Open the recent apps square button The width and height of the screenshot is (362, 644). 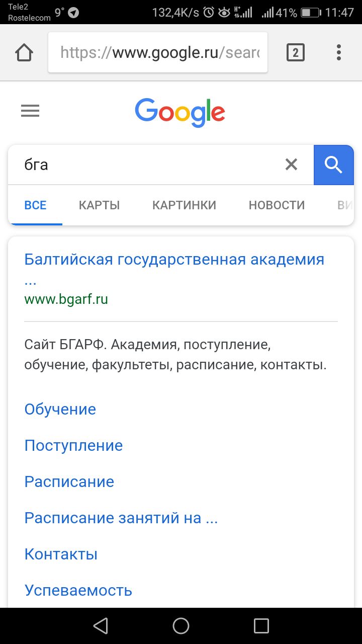(x=261, y=626)
